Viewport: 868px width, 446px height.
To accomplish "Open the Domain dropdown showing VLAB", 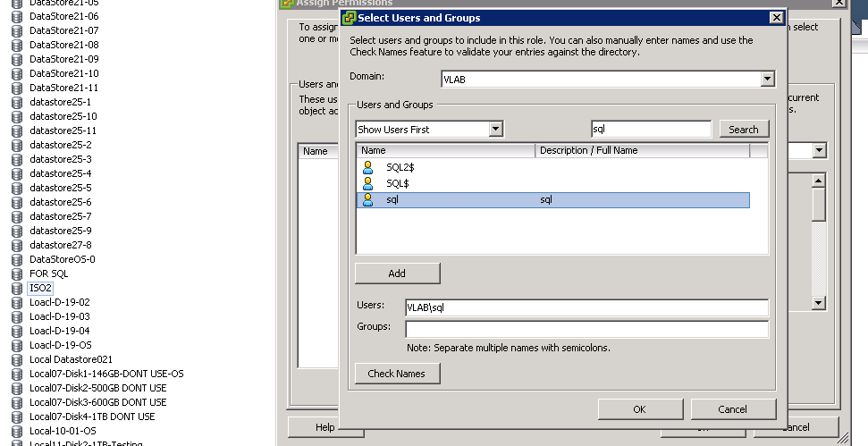I will 767,80.
